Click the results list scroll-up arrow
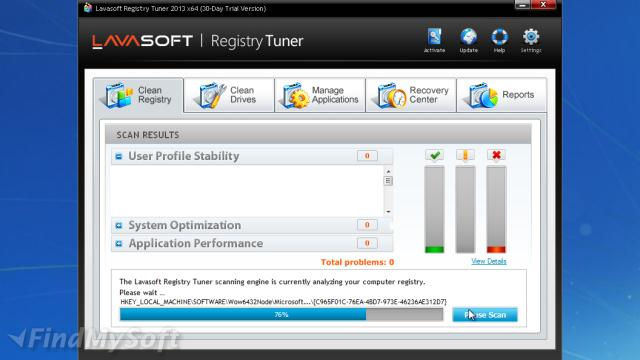The image size is (640, 360). click(388, 171)
